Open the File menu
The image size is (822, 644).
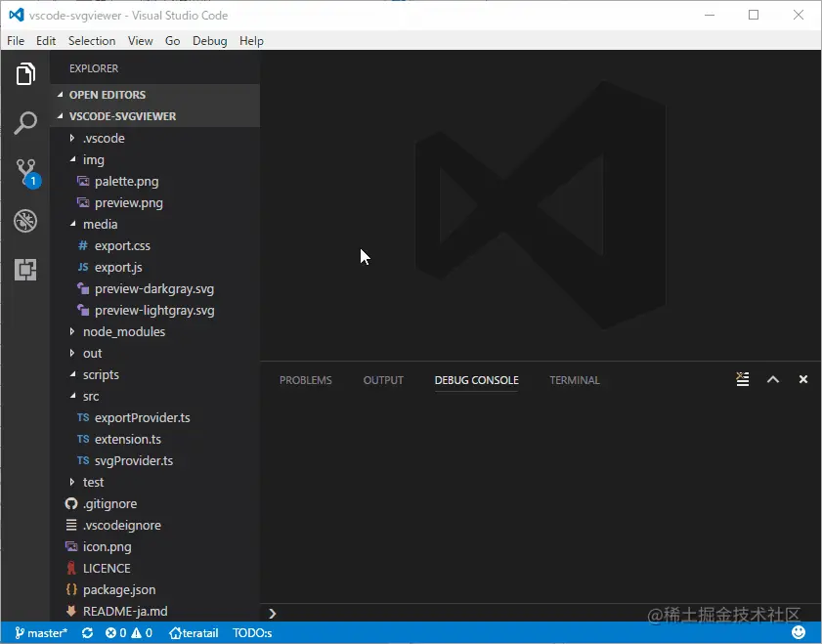16,41
